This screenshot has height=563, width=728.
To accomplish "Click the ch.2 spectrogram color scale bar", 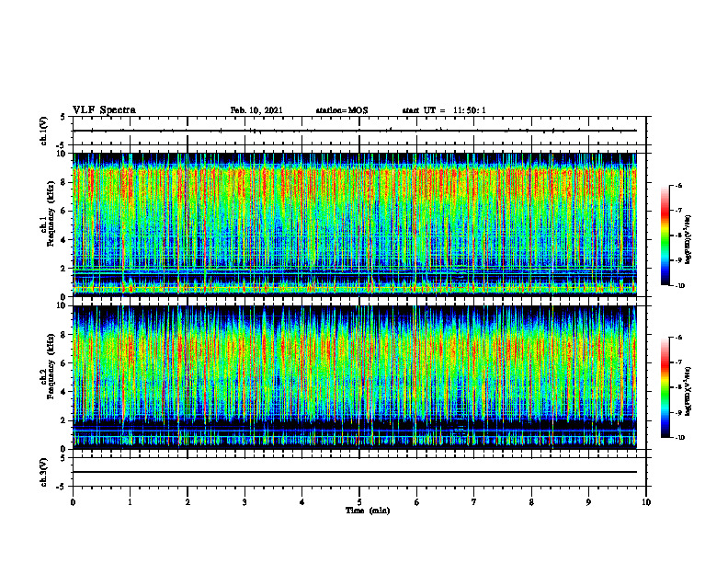I will 665,387.
